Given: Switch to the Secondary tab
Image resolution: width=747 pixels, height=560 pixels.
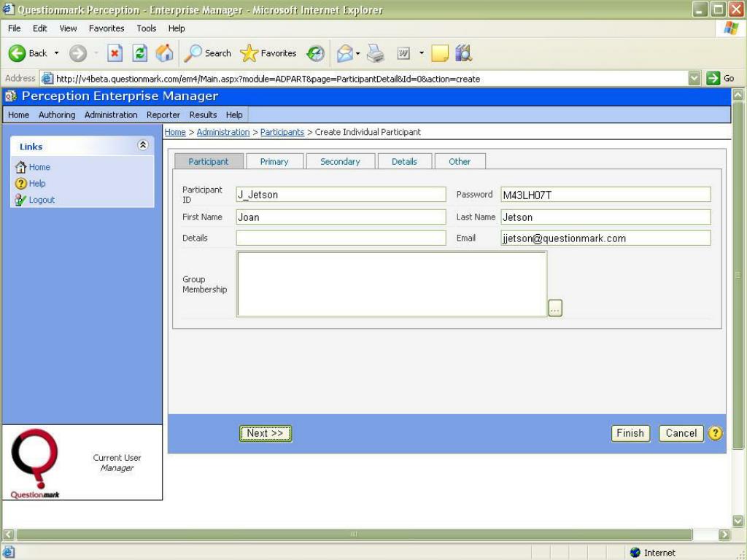Looking at the screenshot, I should (340, 161).
